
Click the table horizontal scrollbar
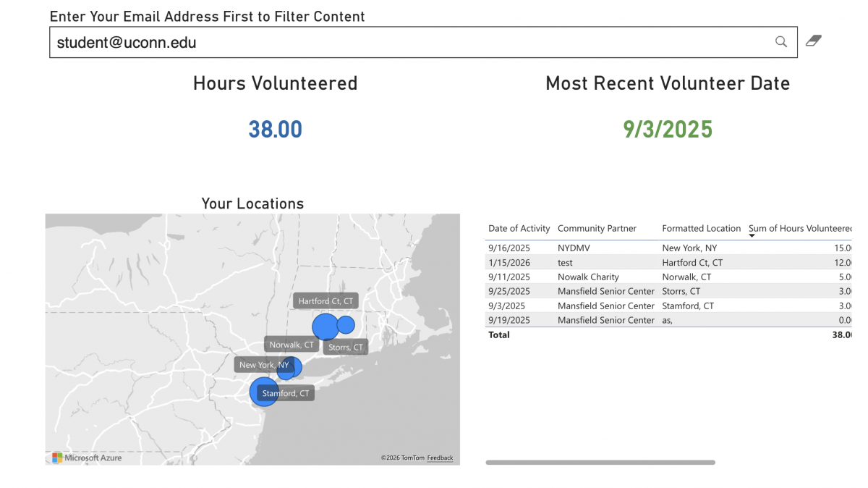pos(600,462)
